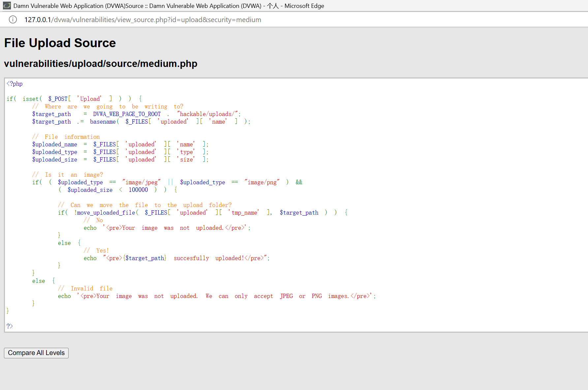Image resolution: width=588 pixels, height=390 pixels.
Task: Click the address bar URL text
Action: click(142, 20)
